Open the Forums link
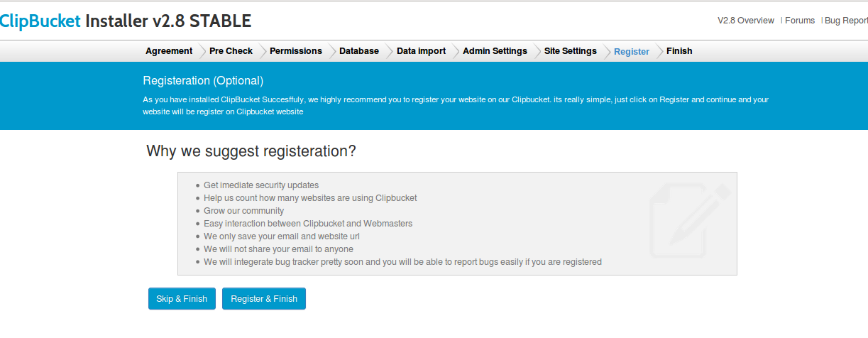 point(800,21)
